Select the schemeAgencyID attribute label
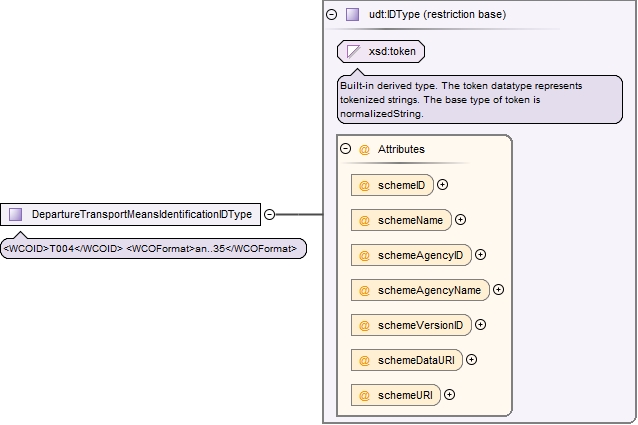 pos(420,255)
